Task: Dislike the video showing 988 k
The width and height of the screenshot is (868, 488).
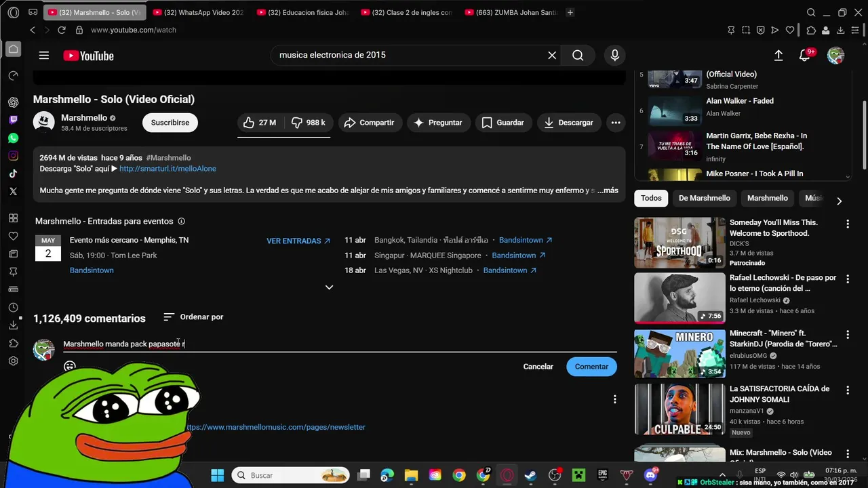Action: [x=309, y=123]
